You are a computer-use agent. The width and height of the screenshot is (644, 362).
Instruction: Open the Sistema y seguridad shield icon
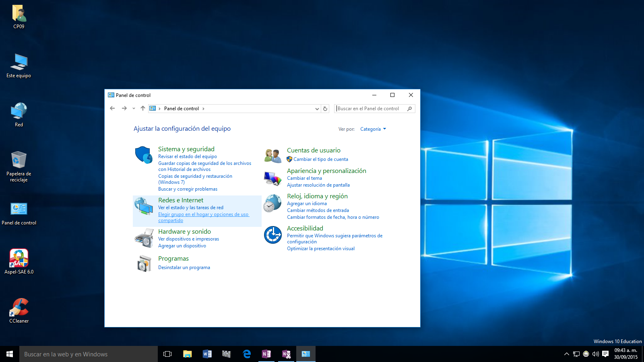click(x=144, y=155)
